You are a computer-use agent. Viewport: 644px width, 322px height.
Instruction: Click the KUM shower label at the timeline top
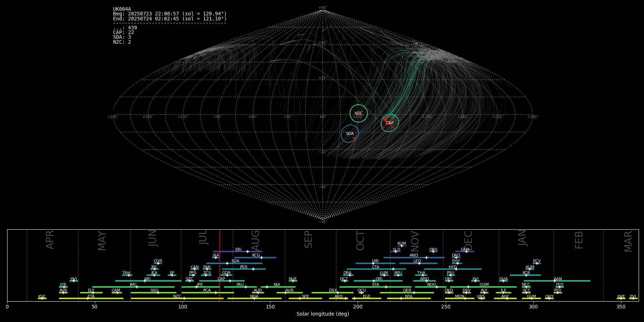[x=402, y=244]
